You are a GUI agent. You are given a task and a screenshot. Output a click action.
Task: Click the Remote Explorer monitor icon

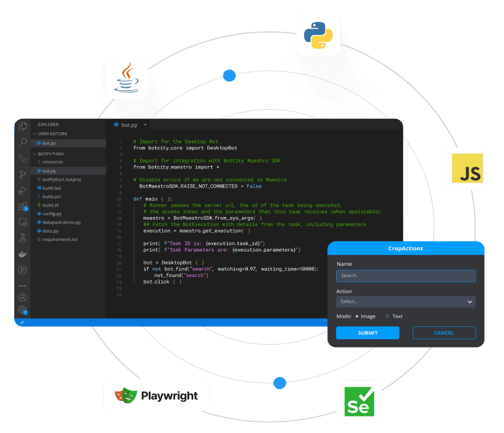23,222
